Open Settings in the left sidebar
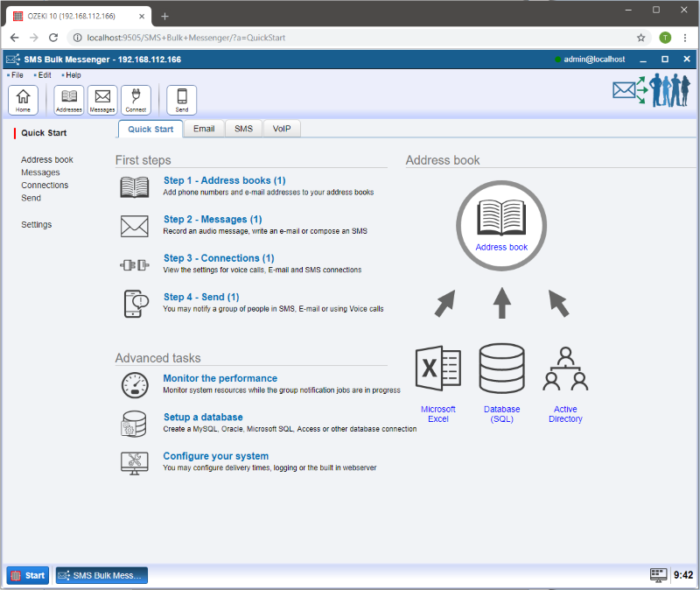Viewport: 700px width, 590px height. tap(37, 225)
